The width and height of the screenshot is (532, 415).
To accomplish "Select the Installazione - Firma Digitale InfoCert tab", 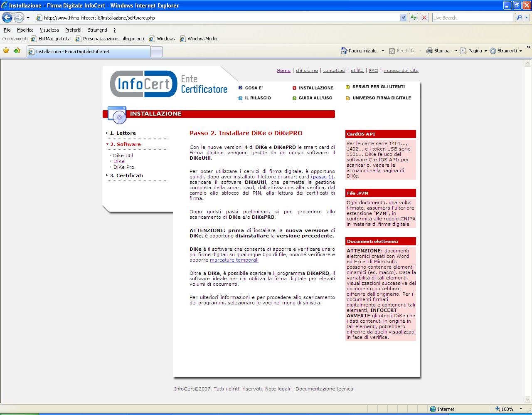I will point(88,52).
